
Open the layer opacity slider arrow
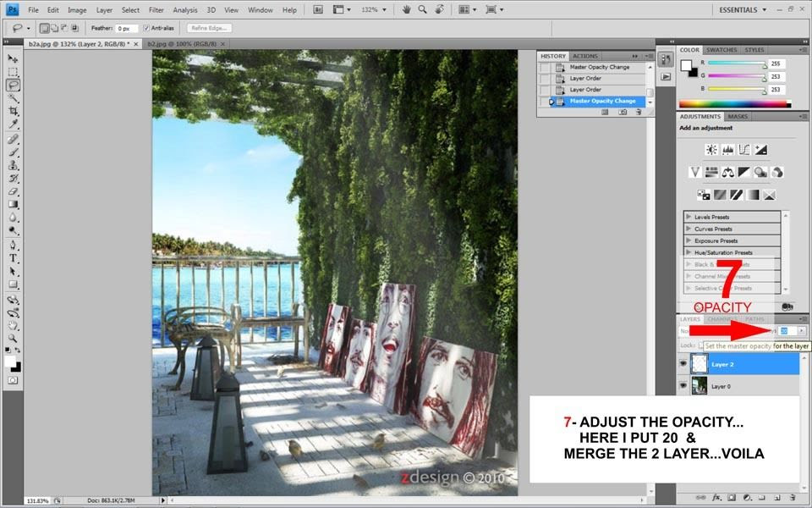[801, 330]
